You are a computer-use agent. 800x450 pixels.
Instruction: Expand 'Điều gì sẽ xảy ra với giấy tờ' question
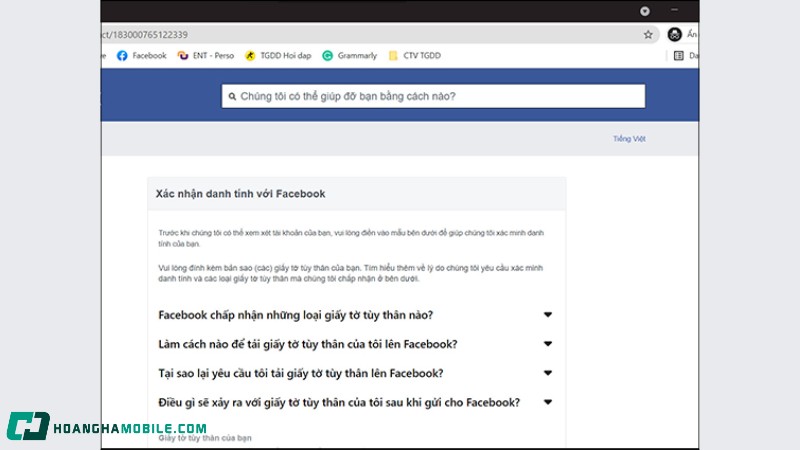pyautogui.click(x=355, y=402)
